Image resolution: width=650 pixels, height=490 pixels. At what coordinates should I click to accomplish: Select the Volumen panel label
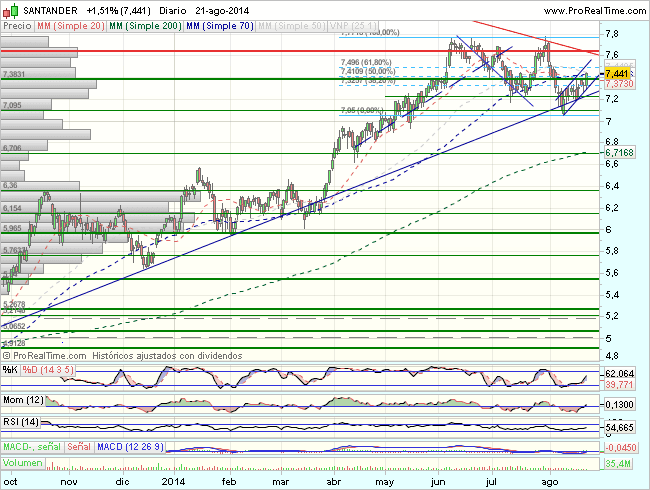(22, 463)
